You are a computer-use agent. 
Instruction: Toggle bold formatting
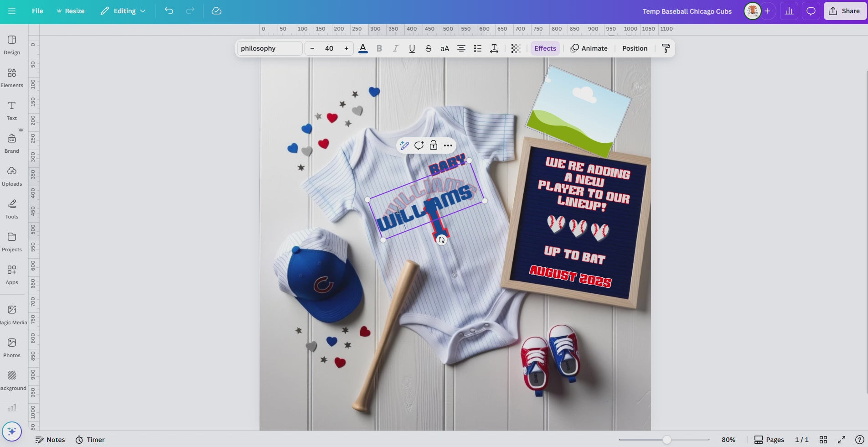(379, 48)
